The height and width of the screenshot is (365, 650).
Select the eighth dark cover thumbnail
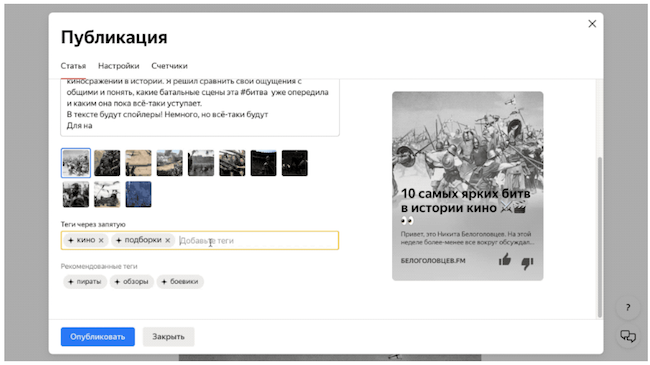[295, 163]
